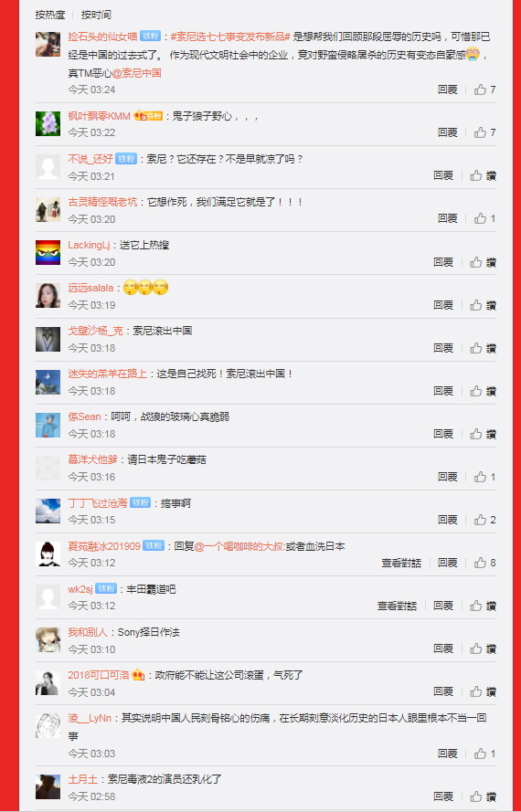The height and width of the screenshot is (812, 521).
Task: Open hashtag #索尼选七七事变发布新品#
Action: tap(230, 37)
